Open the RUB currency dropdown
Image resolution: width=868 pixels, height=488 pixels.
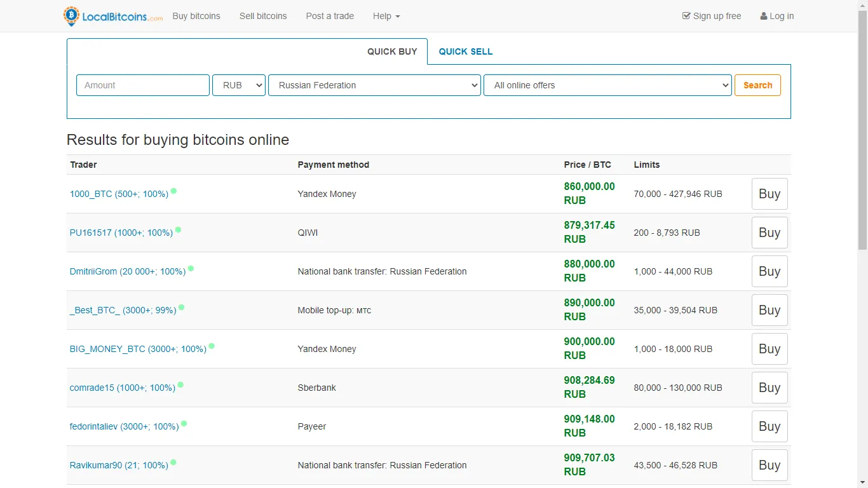click(239, 85)
